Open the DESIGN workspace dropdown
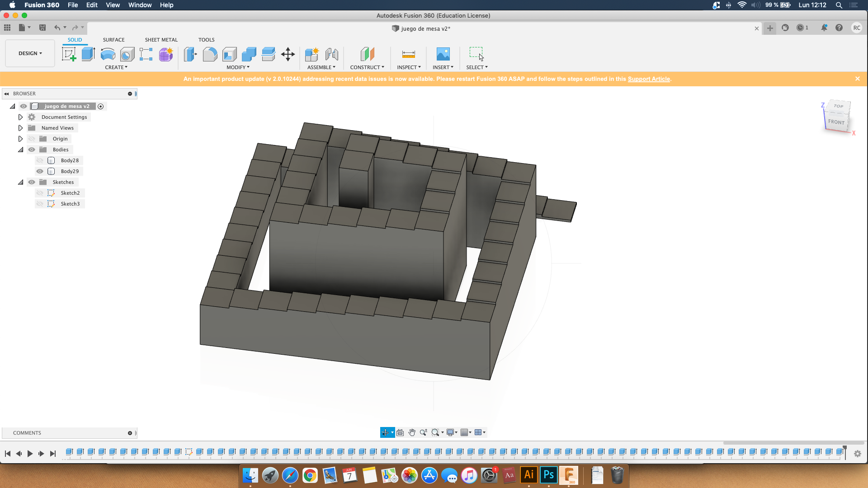Image resolution: width=868 pixels, height=488 pixels. click(30, 53)
